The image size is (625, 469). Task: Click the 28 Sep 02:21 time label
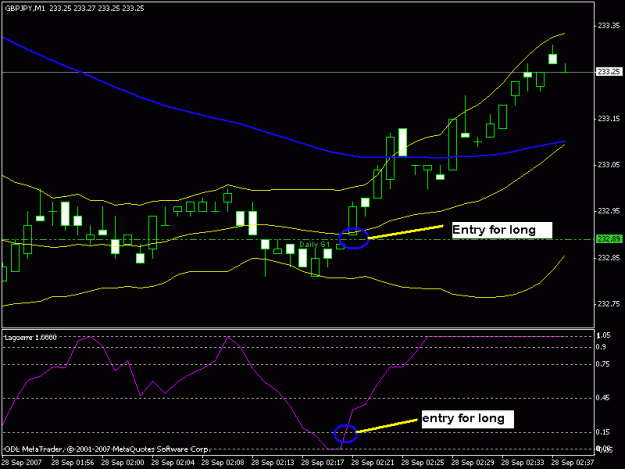pyautogui.click(x=373, y=463)
